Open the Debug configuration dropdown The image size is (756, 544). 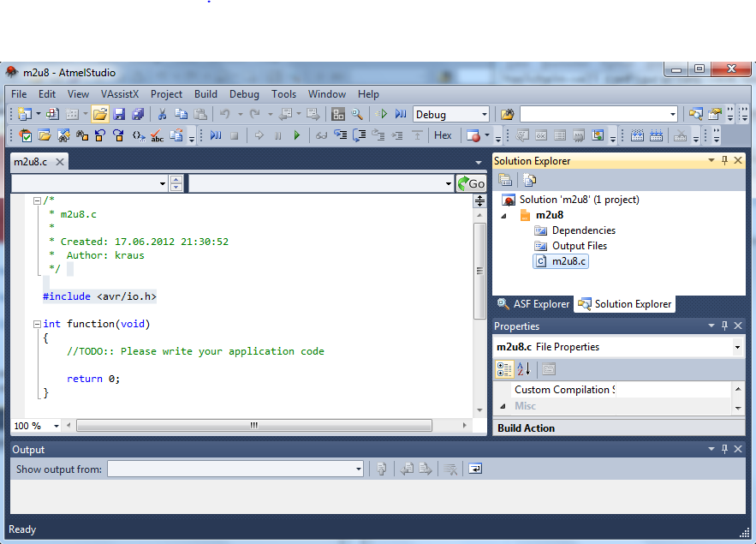(x=484, y=114)
